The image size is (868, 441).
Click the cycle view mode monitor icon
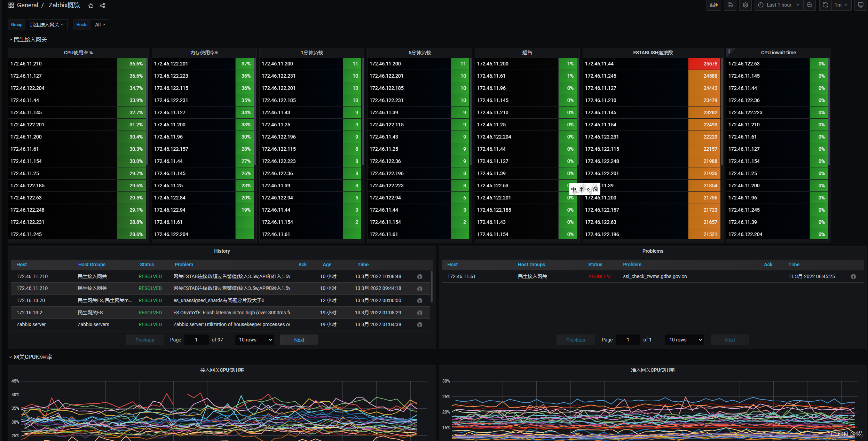[x=861, y=5]
